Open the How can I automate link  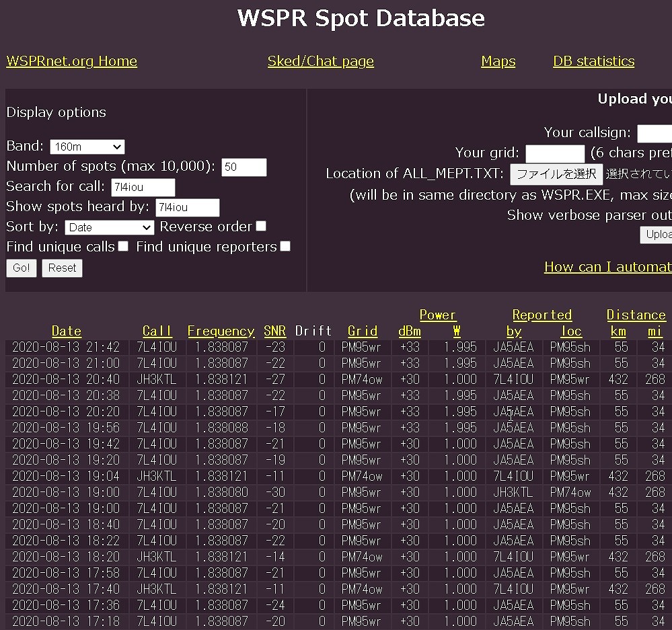607,267
